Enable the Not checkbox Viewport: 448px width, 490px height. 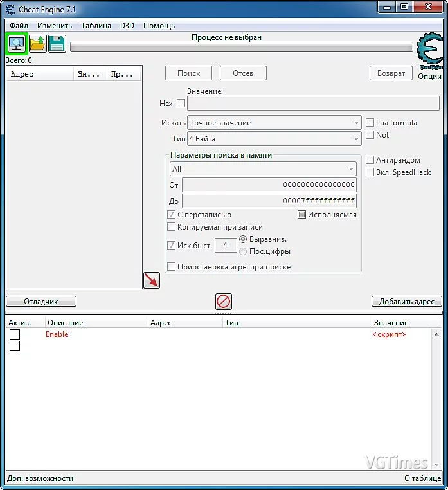tap(370, 134)
